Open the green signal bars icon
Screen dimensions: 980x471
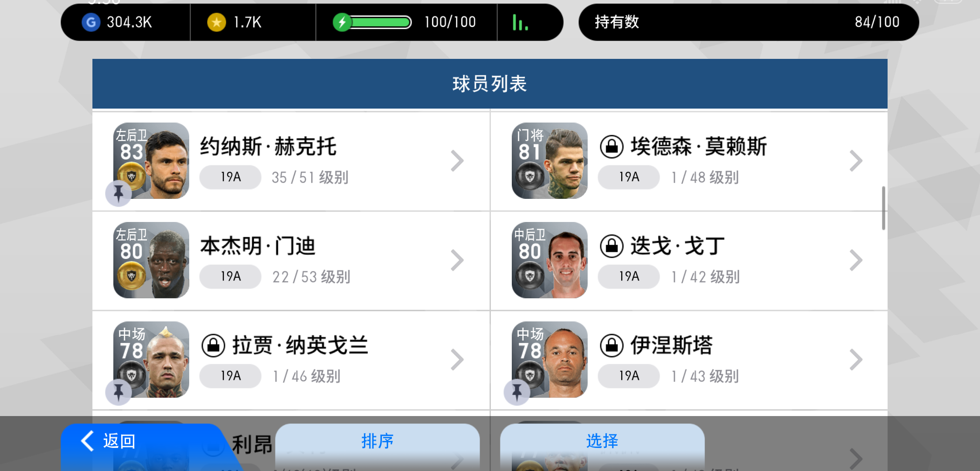coord(520,22)
